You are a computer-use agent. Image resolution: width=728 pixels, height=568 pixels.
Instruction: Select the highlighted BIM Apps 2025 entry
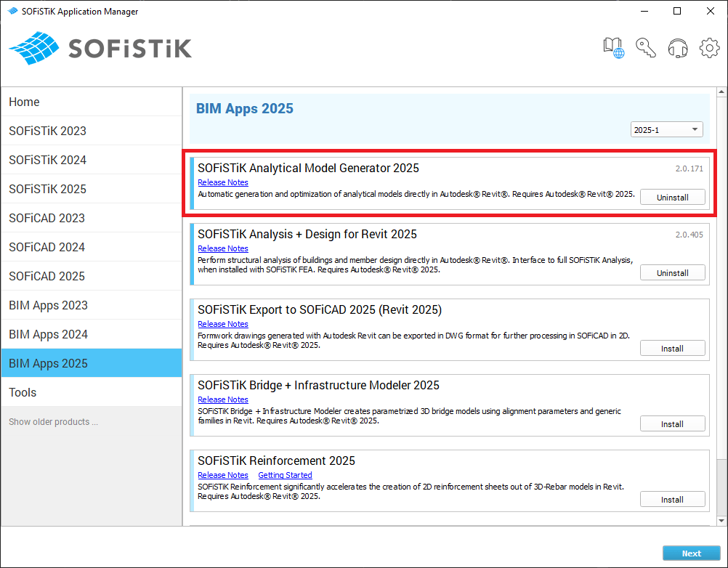[92, 363]
